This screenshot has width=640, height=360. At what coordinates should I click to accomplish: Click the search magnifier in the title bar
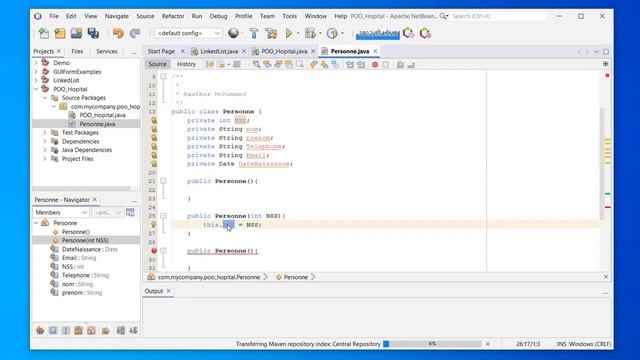[x=443, y=16]
